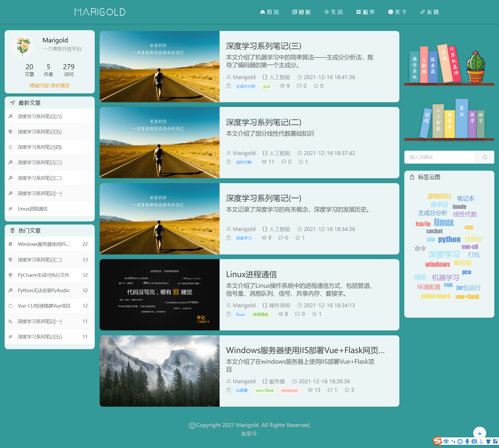The height and width of the screenshot is (448, 499).
Task: Click the Marigold avatar image
Action: tap(23, 46)
